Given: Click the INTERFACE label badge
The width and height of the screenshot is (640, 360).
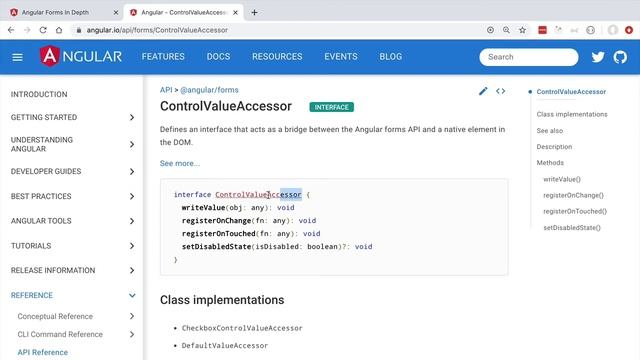Looking at the screenshot, I should [x=331, y=107].
